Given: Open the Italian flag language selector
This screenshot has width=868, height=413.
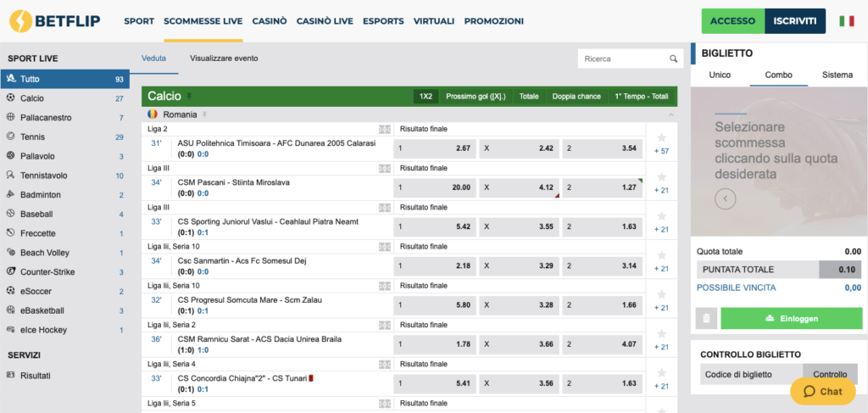Looking at the screenshot, I should pos(847,21).
